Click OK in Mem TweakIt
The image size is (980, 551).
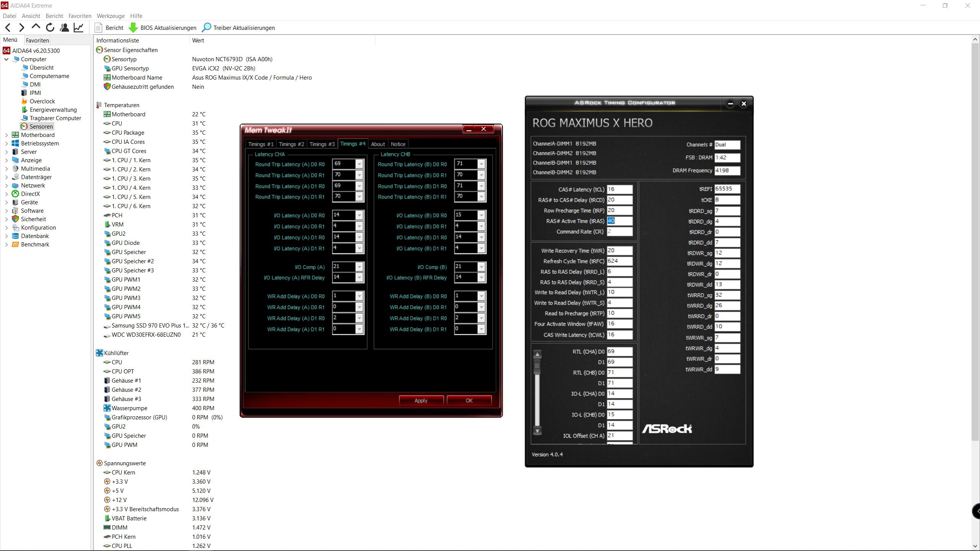469,401
